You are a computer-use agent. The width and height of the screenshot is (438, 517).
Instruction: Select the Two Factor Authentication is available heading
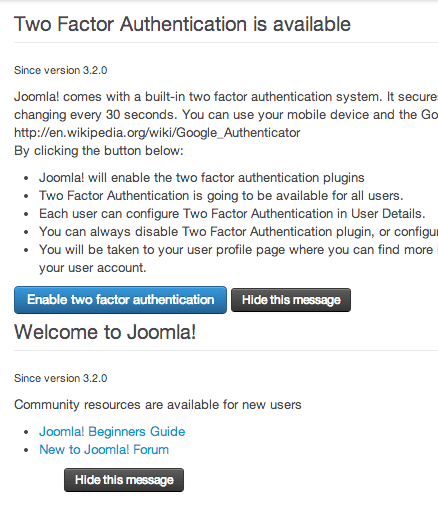click(x=182, y=24)
